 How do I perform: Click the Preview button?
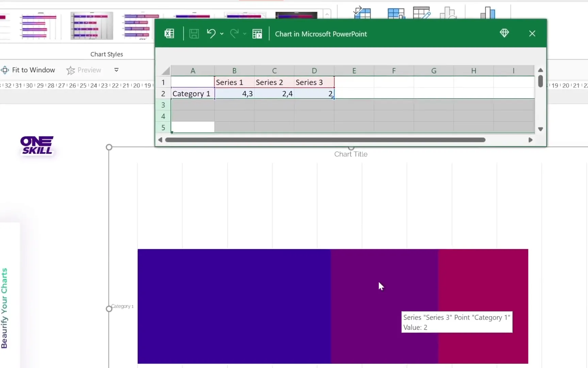tap(84, 70)
